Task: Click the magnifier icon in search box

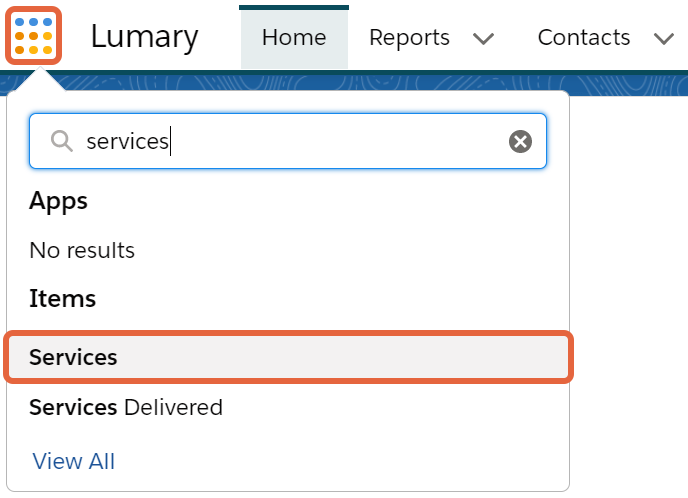Action: click(61, 141)
